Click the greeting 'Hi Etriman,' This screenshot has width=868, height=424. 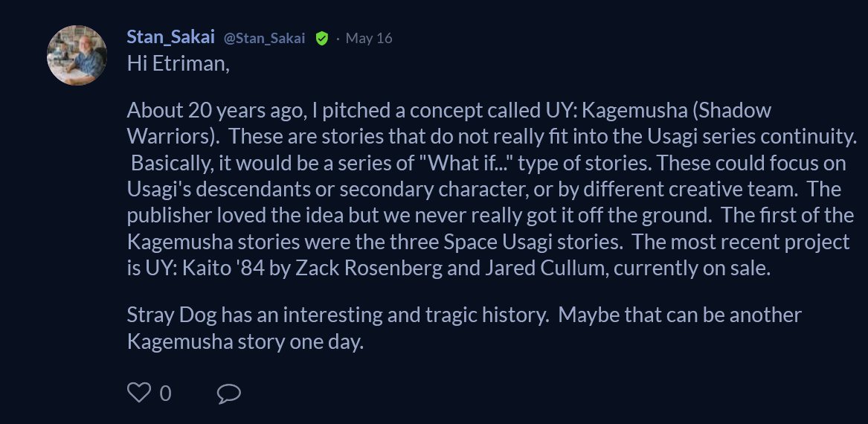[179, 64]
